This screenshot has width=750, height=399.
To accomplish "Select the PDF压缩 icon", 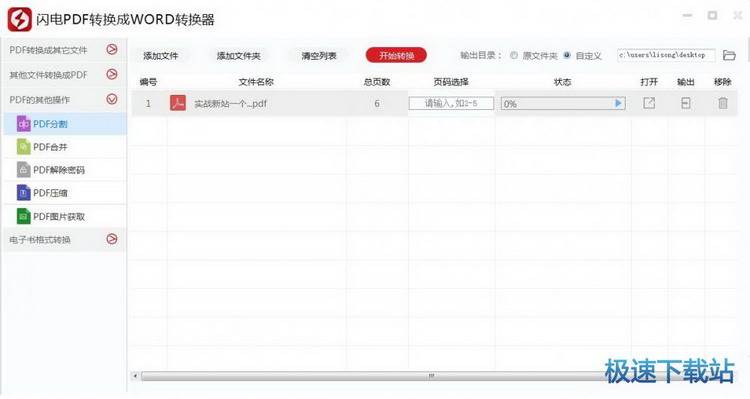I will (x=23, y=193).
